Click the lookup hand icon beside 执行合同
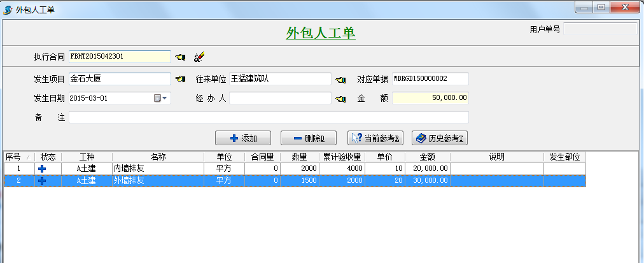The image size is (644, 263). click(180, 57)
